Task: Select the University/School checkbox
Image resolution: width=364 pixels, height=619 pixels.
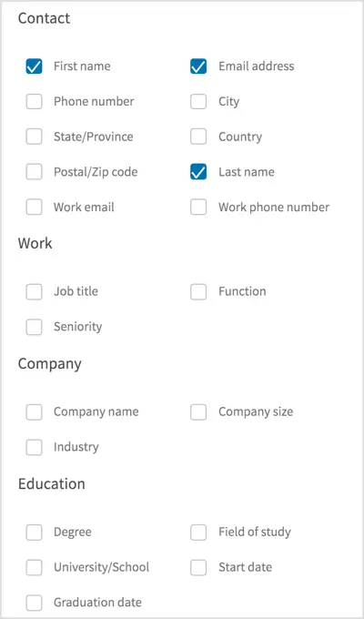Action: pos(34,567)
